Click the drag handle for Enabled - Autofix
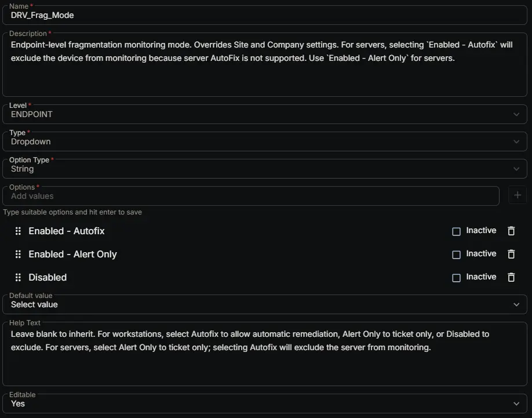Image resolution: width=532 pixels, height=418 pixels. click(18, 231)
